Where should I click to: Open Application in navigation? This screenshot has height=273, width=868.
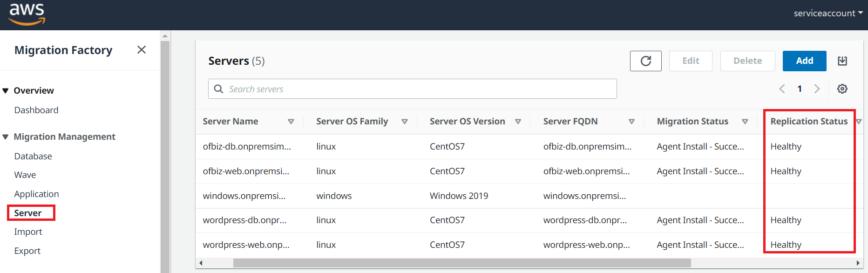coord(36,194)
